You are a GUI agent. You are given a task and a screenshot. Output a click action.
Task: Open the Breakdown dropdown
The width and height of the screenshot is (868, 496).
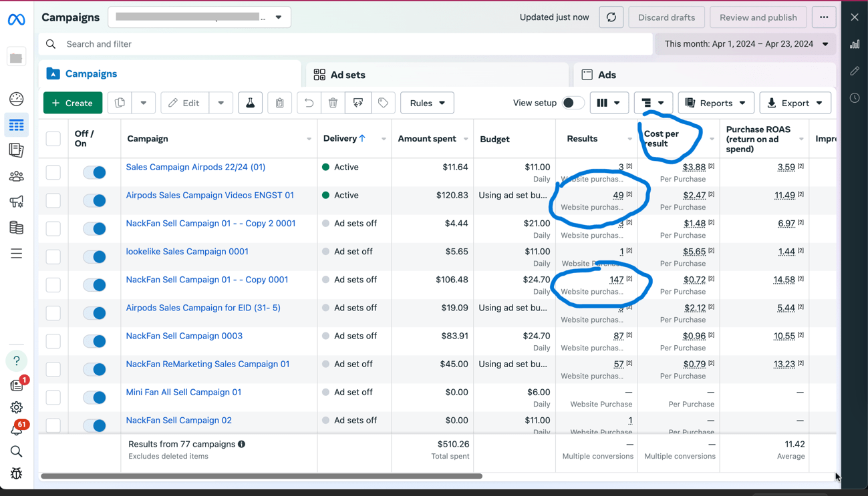[x=653, y=103]
